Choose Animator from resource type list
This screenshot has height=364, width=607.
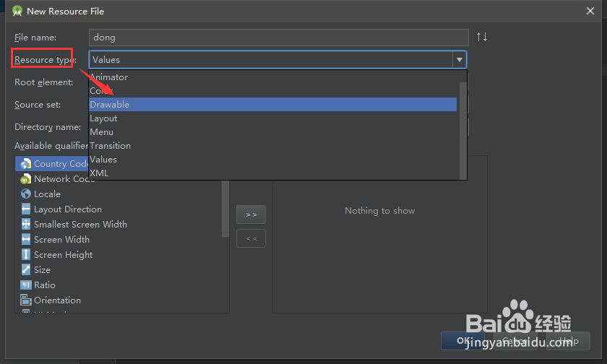click(x=272, y=77)
